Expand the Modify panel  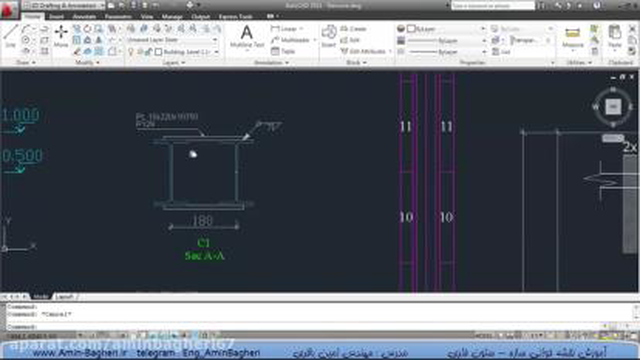pyautogui.click(x=87, y=62)
